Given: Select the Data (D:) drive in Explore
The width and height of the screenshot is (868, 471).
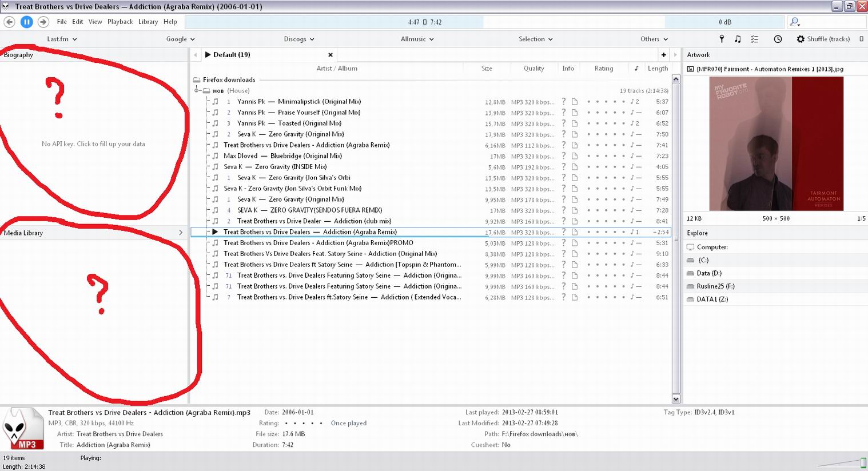Looking at the screenshot, I should (709, 273).
